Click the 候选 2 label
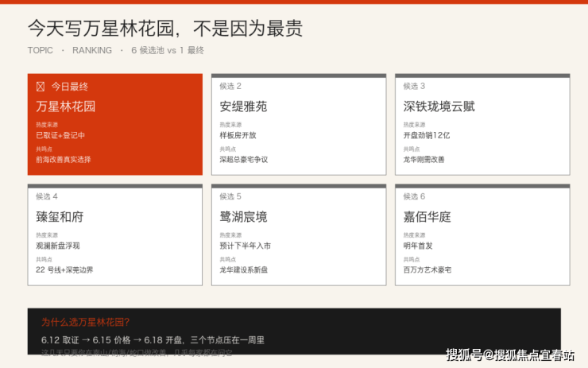Viewport: 588px width, 368px height. (x=230, y=87)
